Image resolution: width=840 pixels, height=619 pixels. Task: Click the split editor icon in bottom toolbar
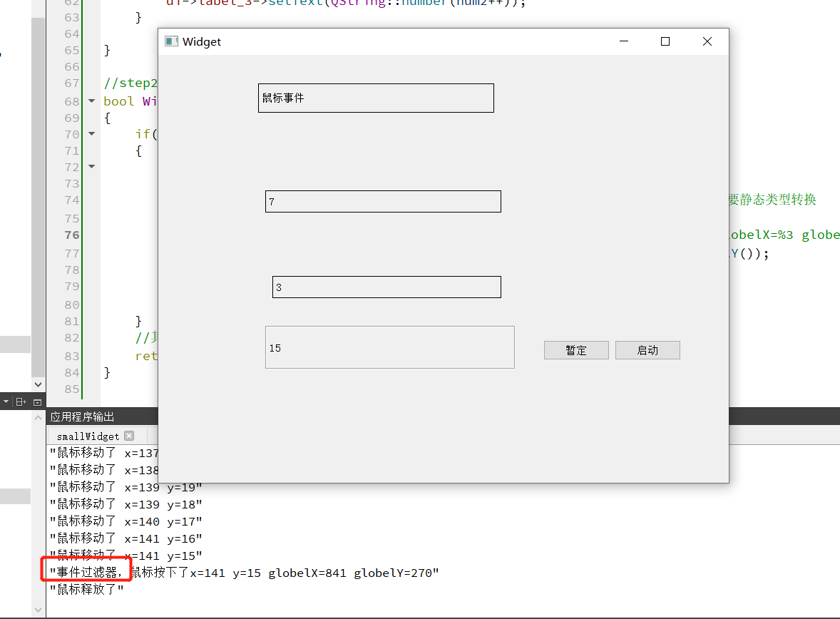click(x=19, y=401)
